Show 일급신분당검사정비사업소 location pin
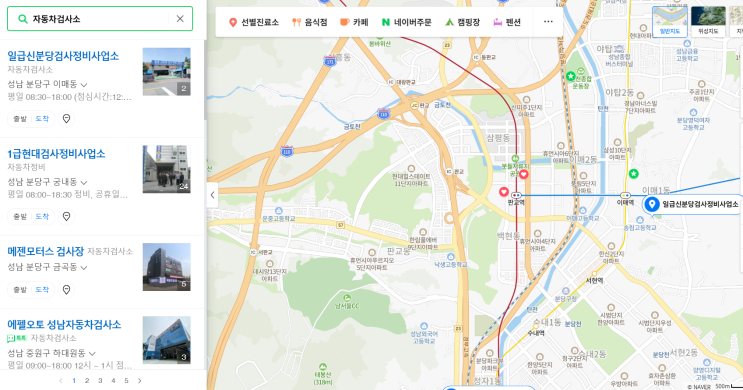This screenshot has height=390, width=743. click(x=66, y=119)
